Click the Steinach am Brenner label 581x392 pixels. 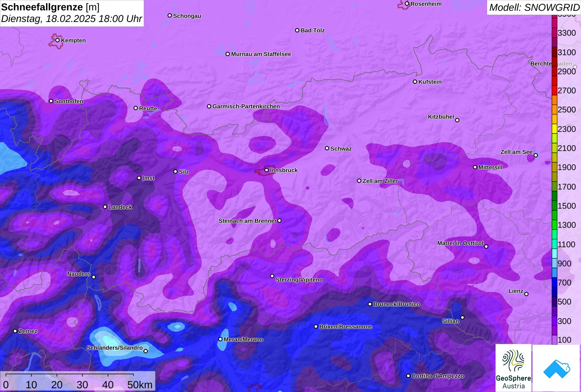pos(247,221)
